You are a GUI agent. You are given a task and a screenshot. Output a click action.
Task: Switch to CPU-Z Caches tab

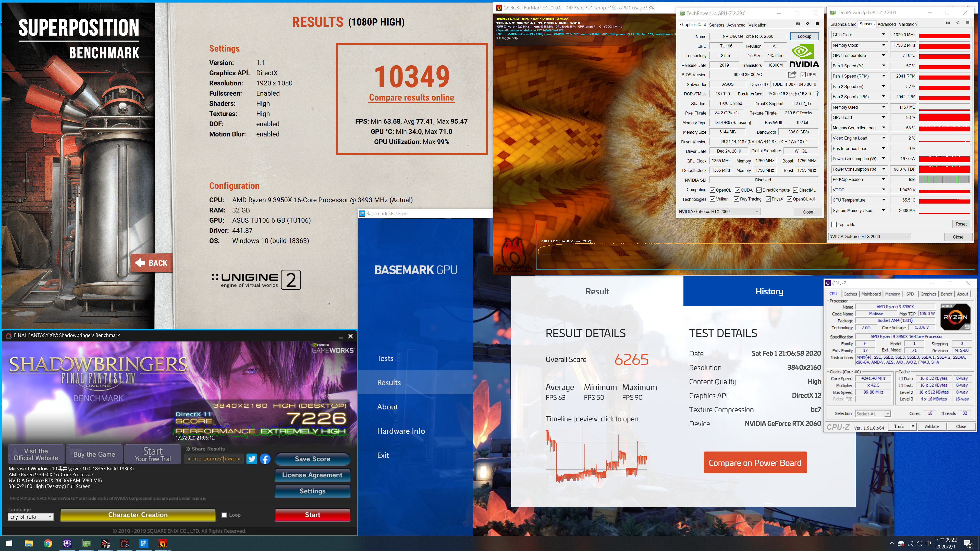click(x=850, y=294)
